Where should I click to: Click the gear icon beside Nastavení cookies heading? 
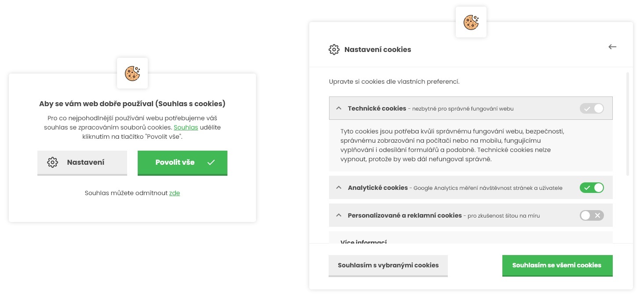pyautogui.click(x=334, y=49)
